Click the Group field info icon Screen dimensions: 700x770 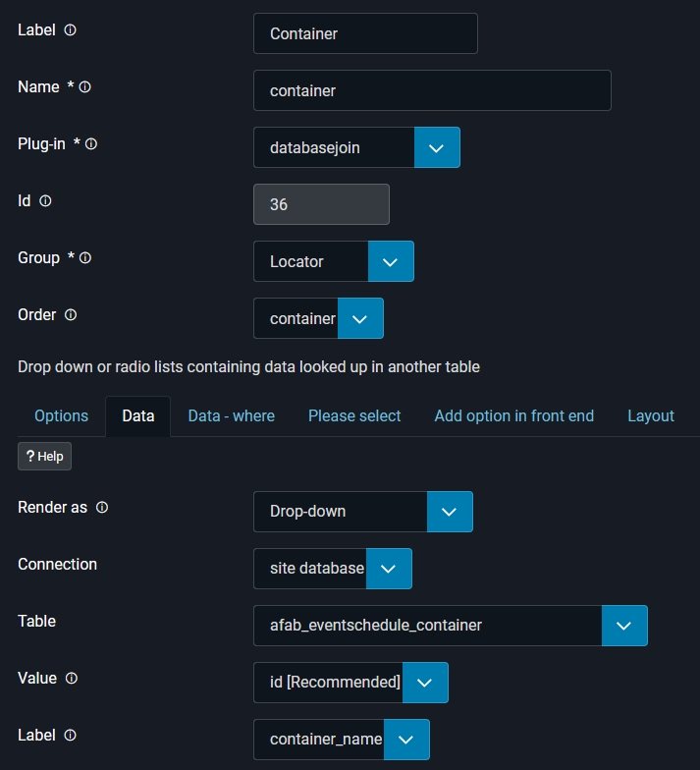point(85,258)
